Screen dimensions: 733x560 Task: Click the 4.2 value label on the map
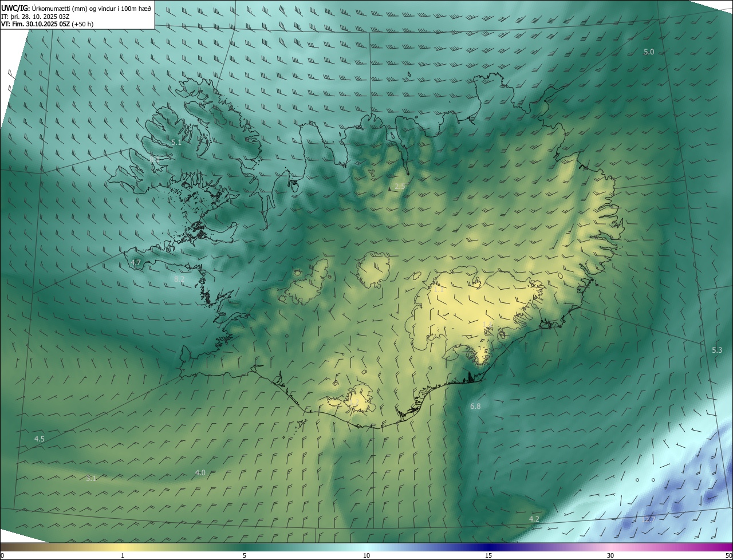(534, 519)
